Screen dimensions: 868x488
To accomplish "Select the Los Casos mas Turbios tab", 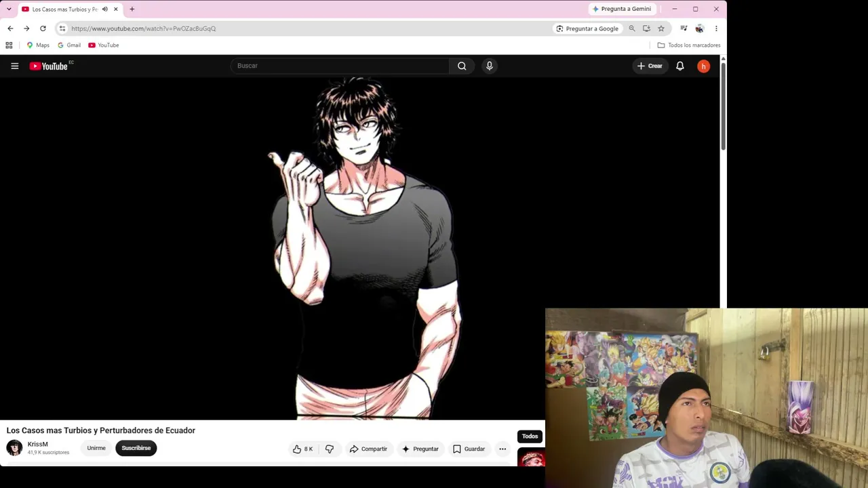I will click(x=64, y=9).
